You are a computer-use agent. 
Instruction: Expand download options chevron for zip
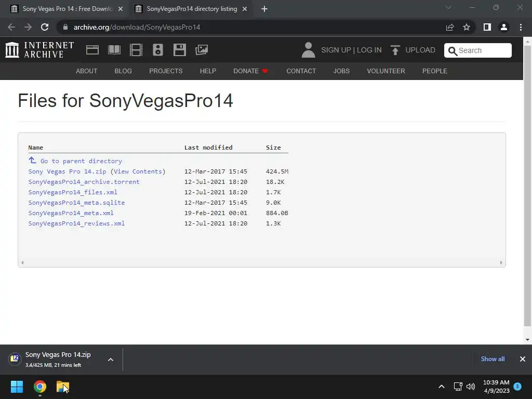(111, 360)
